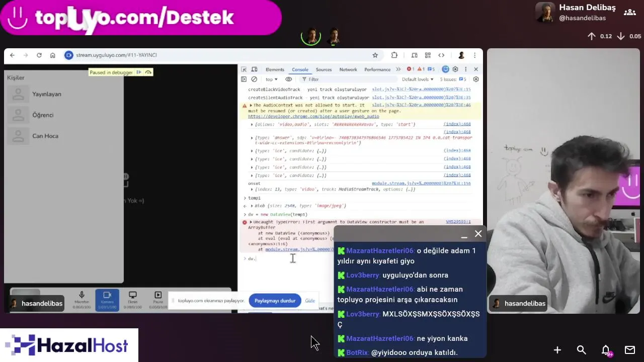The height and width of the screenshot is (362, 644).
Task: Click the blue AI assistance icon in DevTools
Action: click(x=445, y=69)
